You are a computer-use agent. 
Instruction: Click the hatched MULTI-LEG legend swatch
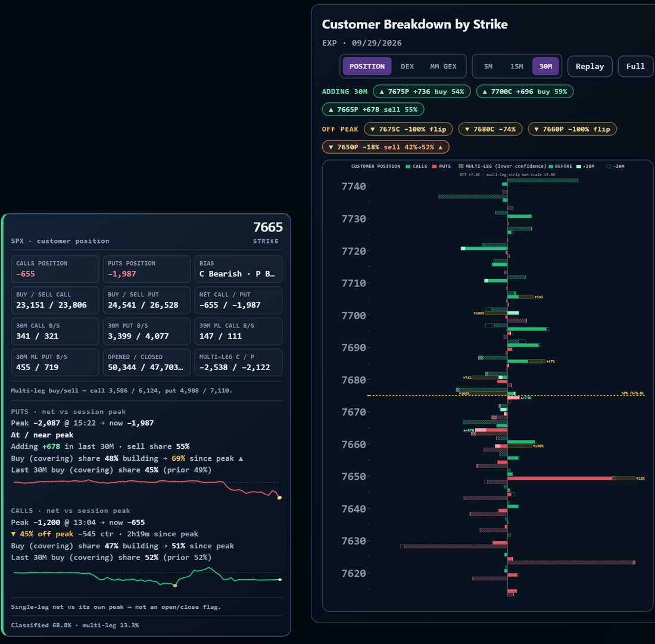(461, 166)
